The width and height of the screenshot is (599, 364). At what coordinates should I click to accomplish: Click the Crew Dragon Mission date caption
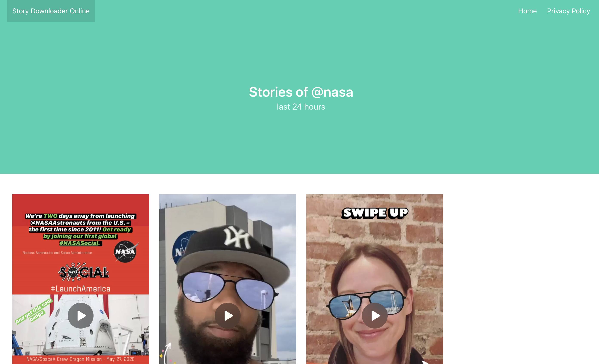pos(80,359)
